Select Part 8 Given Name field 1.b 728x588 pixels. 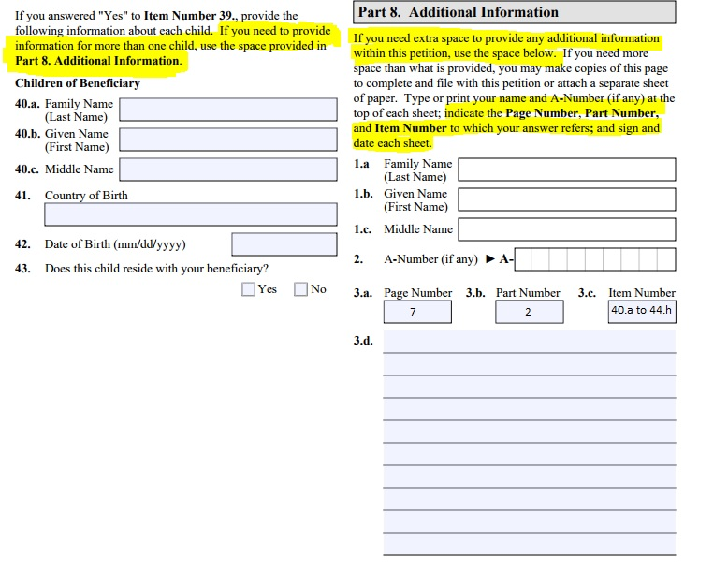566,199
